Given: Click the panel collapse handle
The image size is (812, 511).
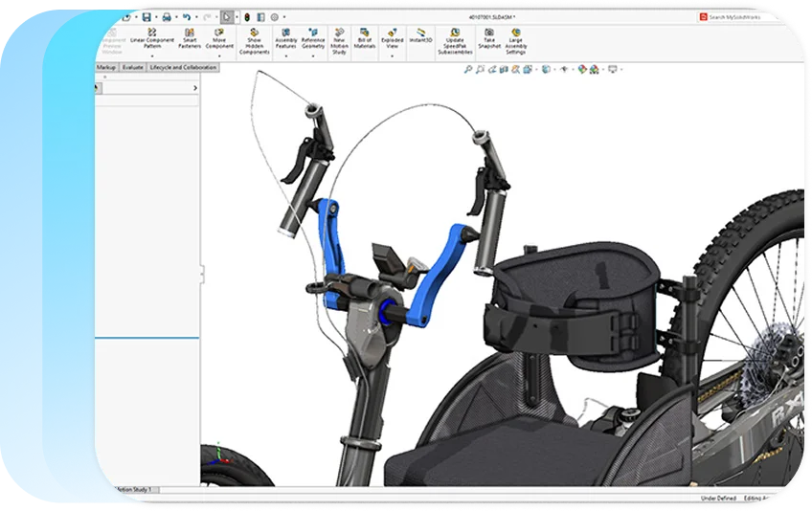Looking at the screenshot, I should tap(202, 274).
